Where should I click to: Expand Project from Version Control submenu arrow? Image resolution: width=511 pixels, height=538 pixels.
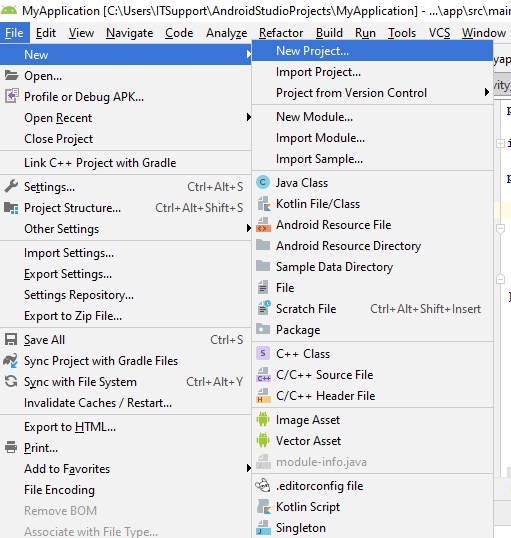click(x=486, y=92)
